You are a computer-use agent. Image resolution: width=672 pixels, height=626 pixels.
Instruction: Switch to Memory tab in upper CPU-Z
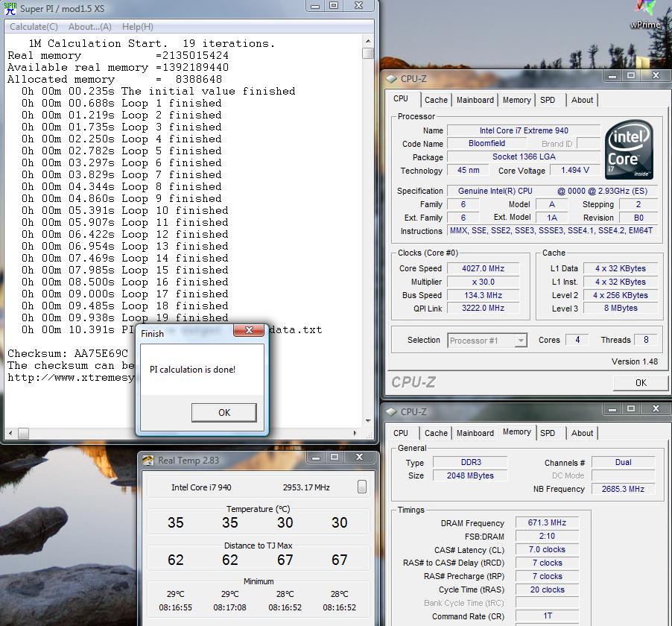(516, 100)
